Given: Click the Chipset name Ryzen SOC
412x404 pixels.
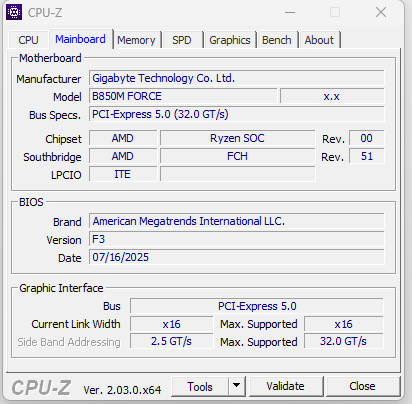Looking at the screenshot, I should pos(237,138).
